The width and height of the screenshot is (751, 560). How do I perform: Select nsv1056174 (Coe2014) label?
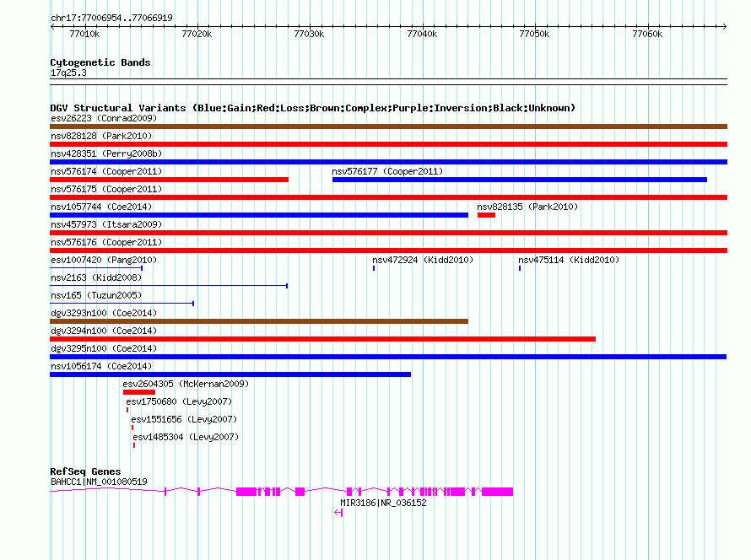pyautogui.click(x=101, y=366)
